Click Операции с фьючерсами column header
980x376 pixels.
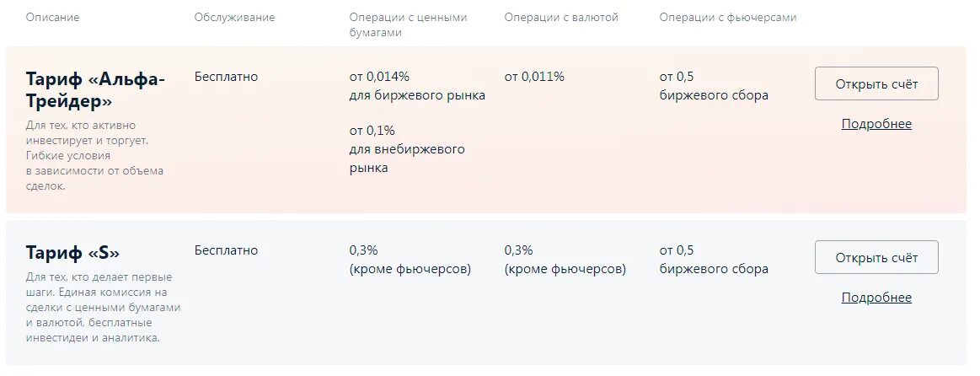[728, 18]
